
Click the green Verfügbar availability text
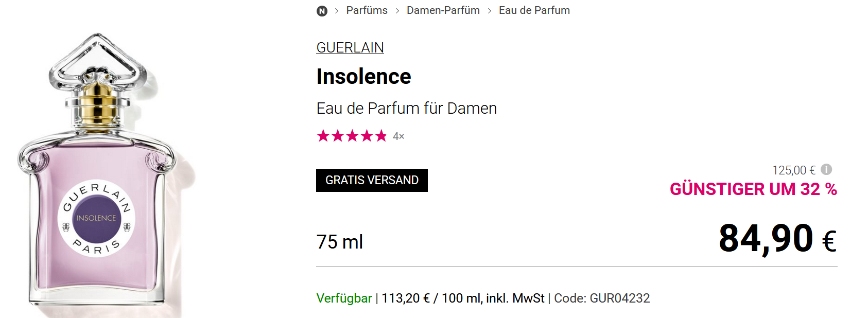[x=344, y=298]
